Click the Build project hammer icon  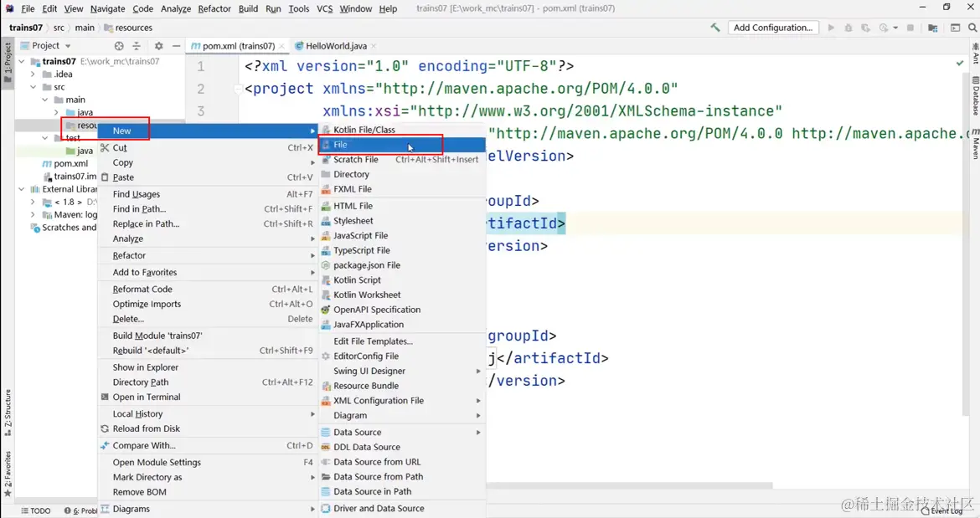(x=715, y=28)
